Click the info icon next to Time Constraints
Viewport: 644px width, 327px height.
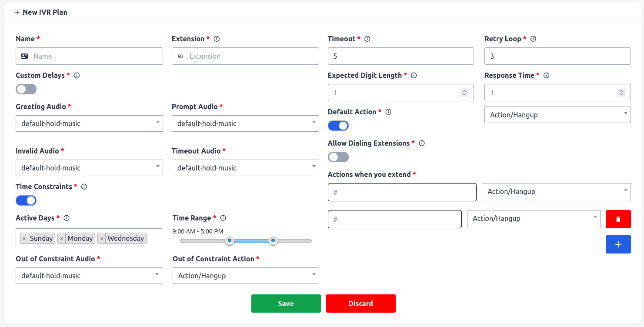pos(84,187)
